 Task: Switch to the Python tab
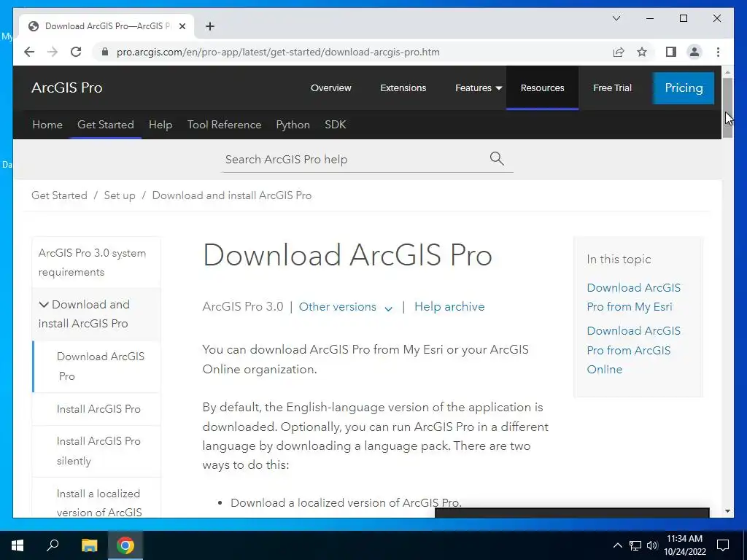click(293, 125)
